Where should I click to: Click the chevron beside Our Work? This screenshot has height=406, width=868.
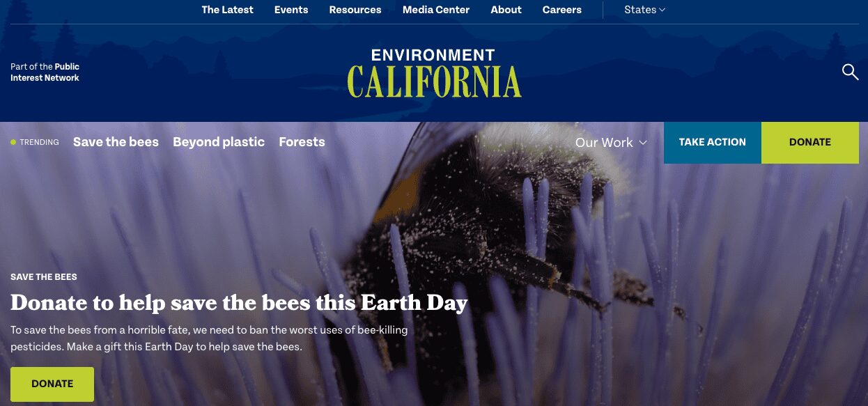point(643,143)
